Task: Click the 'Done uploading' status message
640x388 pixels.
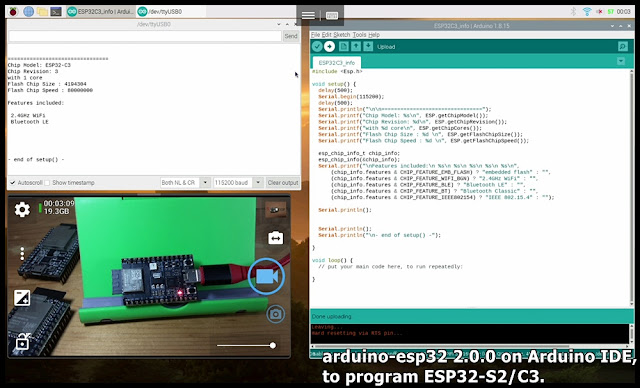Action: [331, 316]
